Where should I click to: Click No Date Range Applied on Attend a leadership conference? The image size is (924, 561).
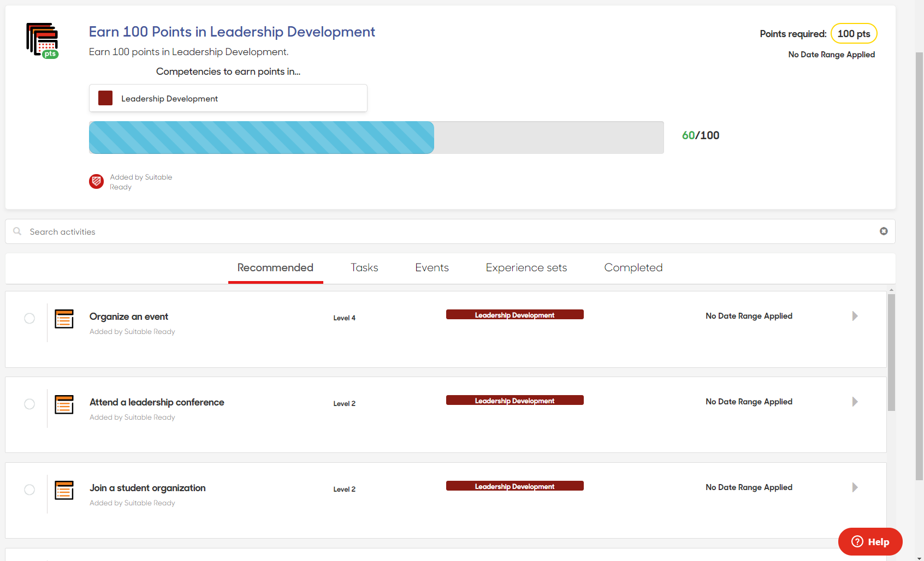click(749, 402)
